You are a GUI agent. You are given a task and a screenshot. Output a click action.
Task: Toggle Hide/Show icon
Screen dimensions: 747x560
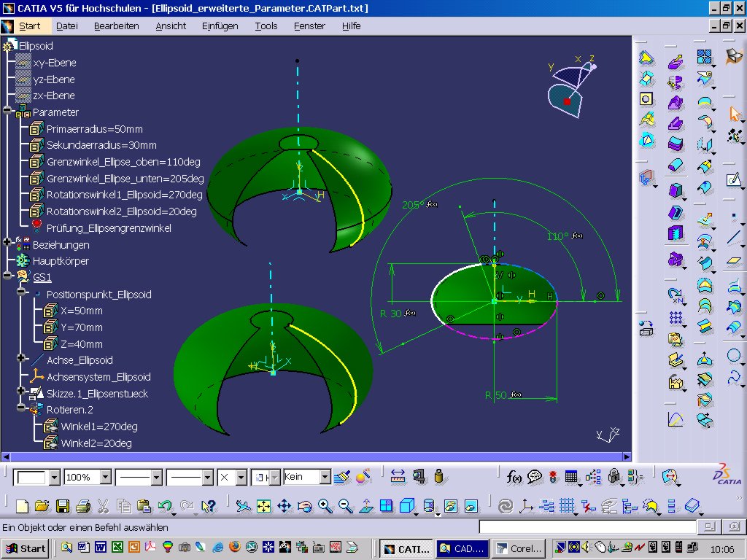[x=451, y=506]
